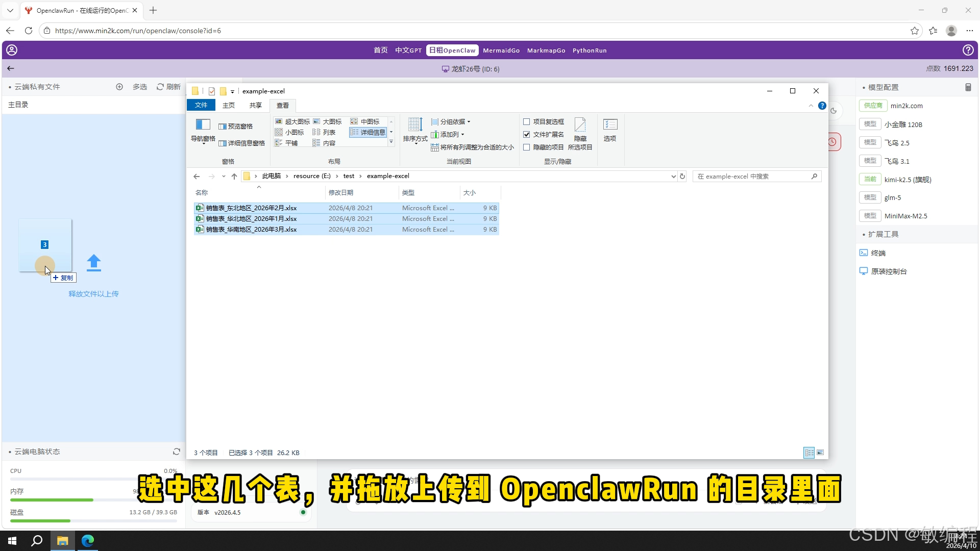Open File Explorer from Windows taskbar
Viewport: 980px width, 551px height.
tap(63, 541)
